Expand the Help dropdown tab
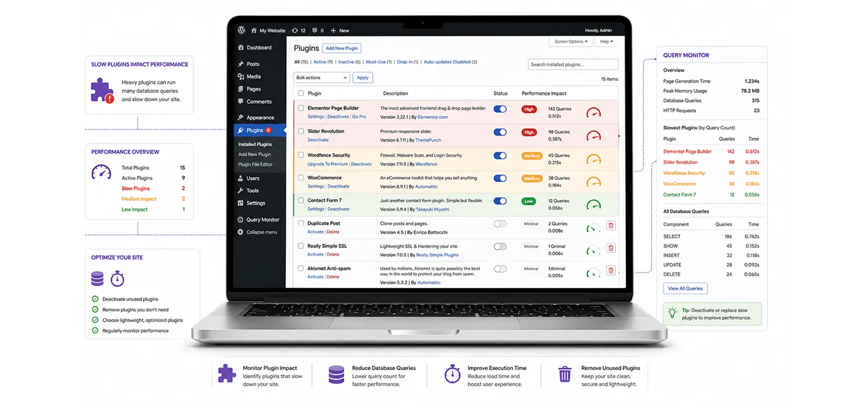The image size is (868, 408). pyautogui.click(x=606, y=41)
